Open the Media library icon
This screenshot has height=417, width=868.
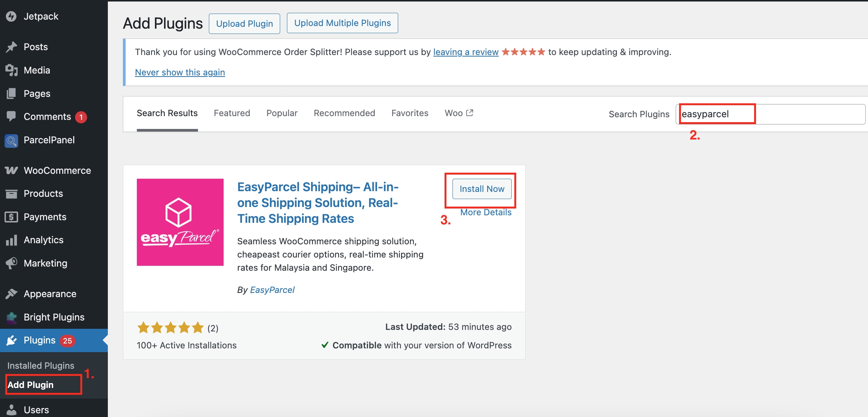pos(11,70)
